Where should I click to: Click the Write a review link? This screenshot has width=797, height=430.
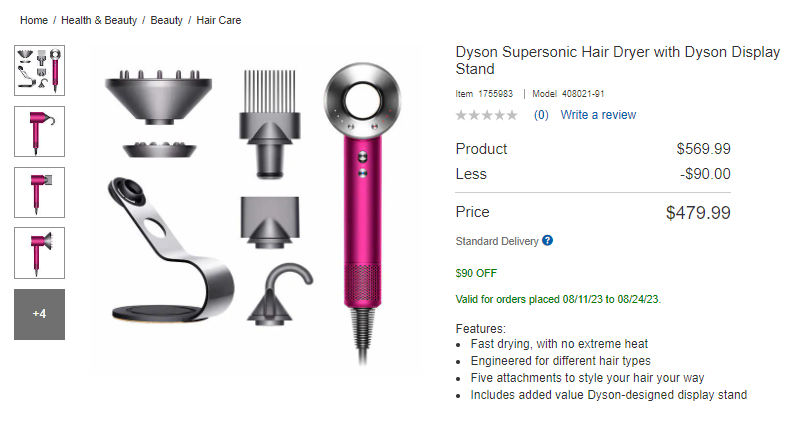coord(598,115)
